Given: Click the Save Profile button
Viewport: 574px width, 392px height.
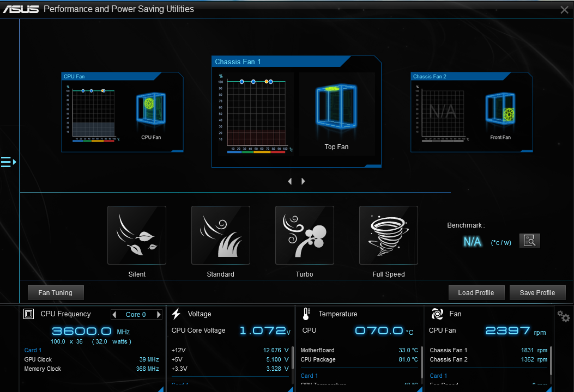Looking at the screenshot, I should [537, 292].
